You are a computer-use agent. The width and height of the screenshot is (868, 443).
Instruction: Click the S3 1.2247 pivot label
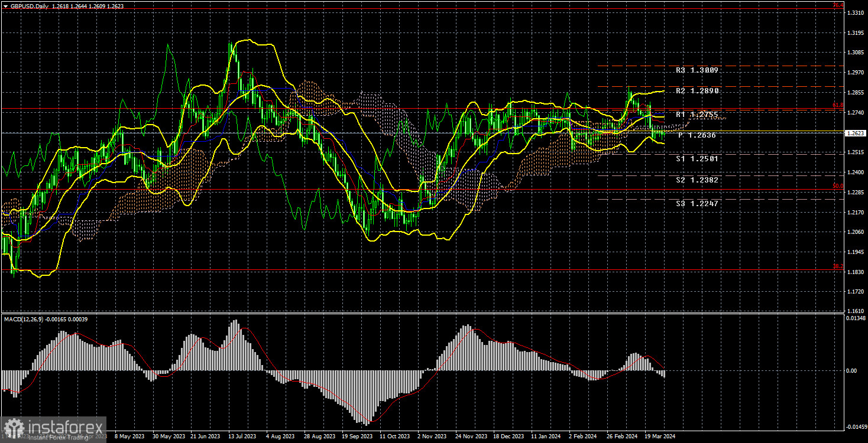coord(697,203)
